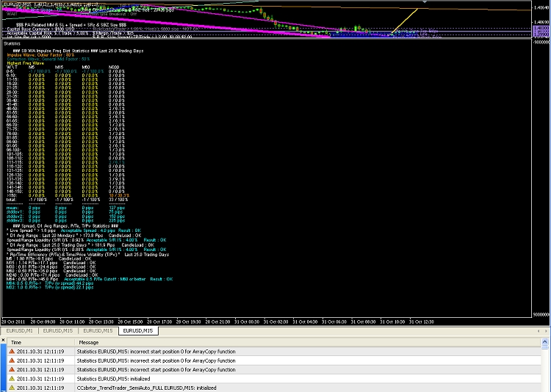This screenshot has height=392, width=551.
Task: Select the active bold EURUSD,M15 chart tab
Action: (138, 331)
